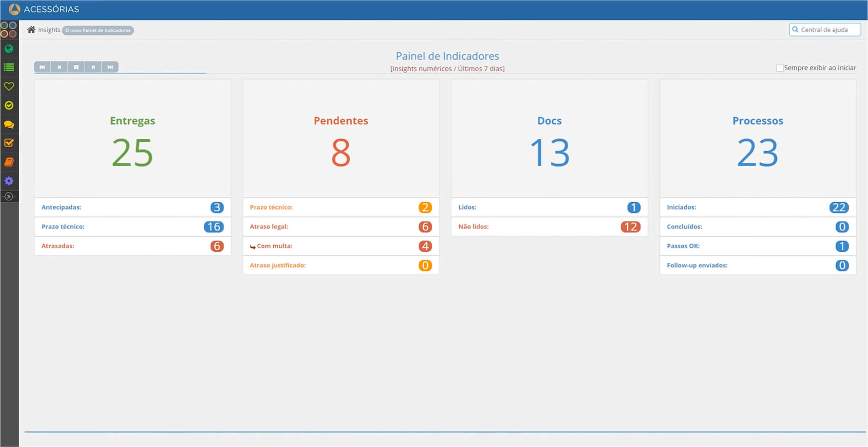Click the Atrasadas count badge 6
Screen dimensions: 868x447
[x=217, y=246]
